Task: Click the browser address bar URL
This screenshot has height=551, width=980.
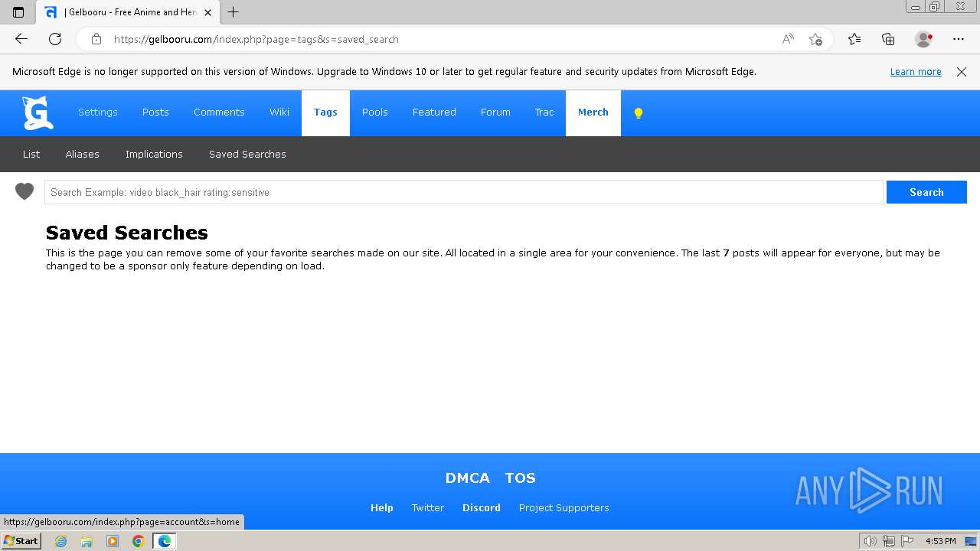Action: (x=256, y=39)
